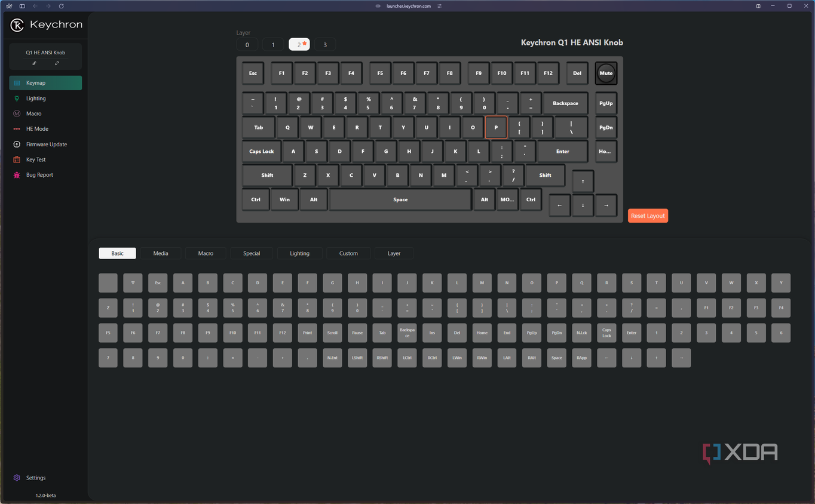Select the F12 key on keyboard layout
The width and height of the screenshot is (815, 504).
548,73
